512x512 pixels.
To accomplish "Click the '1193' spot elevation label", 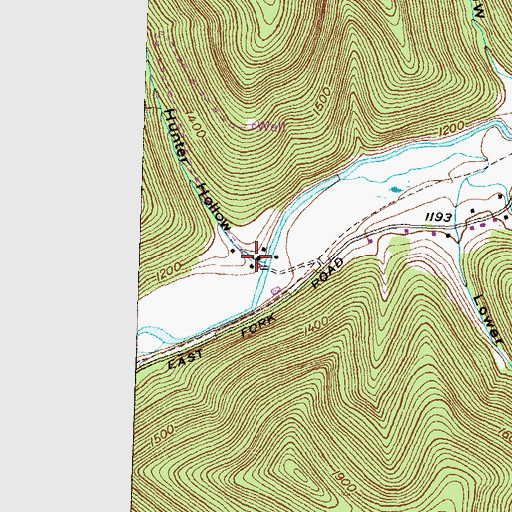I will pyautogui.click(x=439, y=218).
